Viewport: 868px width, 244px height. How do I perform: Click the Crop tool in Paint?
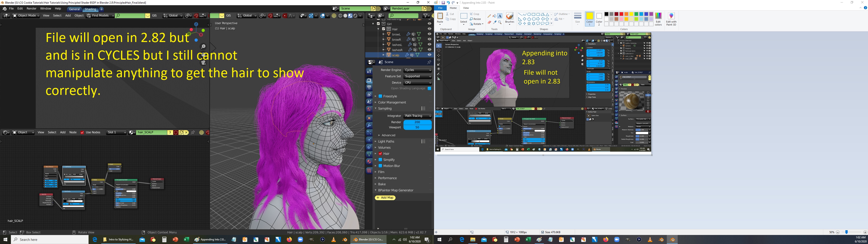coord(474,14)
